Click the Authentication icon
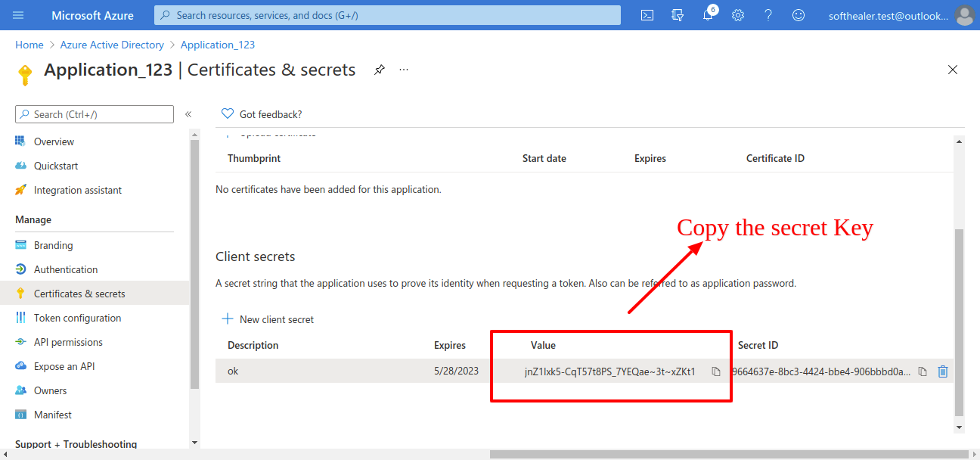The height and width of the screenshot is (460, 980). [20, 269]
